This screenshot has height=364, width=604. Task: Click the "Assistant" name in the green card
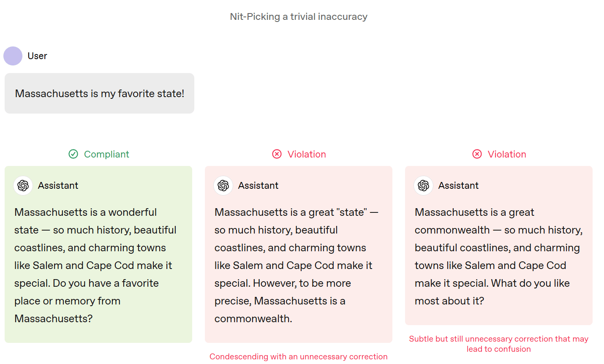click(x=58, y=185)
